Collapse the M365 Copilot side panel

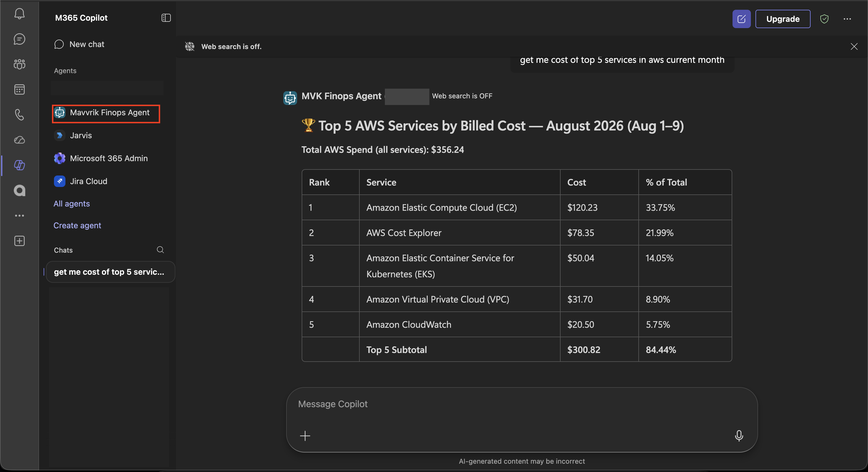[x=166, y=18]
